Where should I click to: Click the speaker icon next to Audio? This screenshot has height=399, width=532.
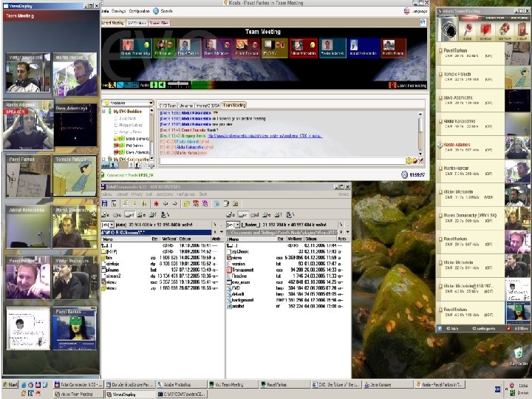[162, 85]
